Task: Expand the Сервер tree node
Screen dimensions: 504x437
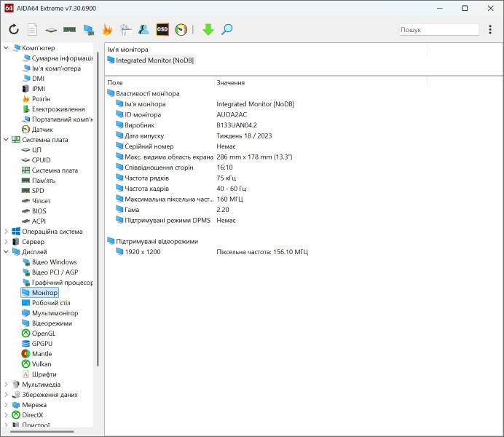Action: (6, 242)
